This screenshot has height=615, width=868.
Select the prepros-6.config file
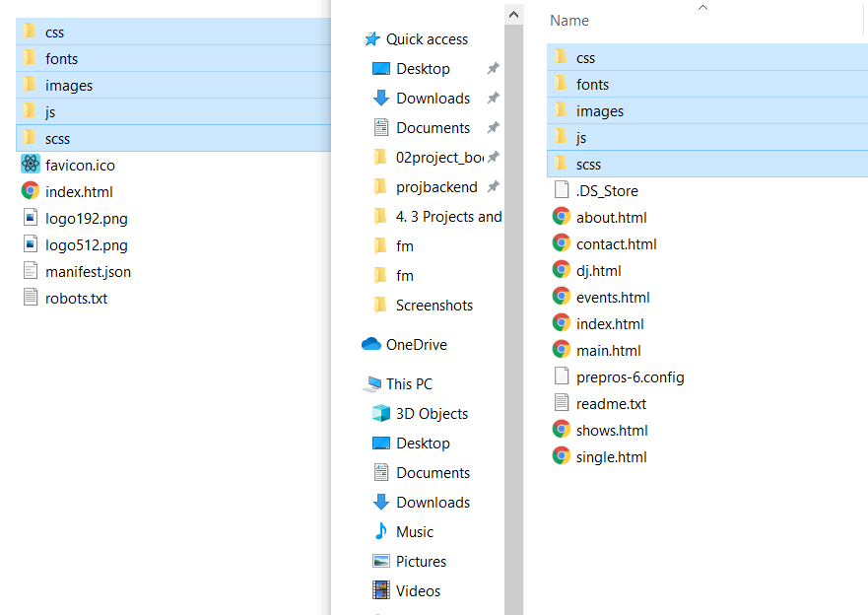638,376
